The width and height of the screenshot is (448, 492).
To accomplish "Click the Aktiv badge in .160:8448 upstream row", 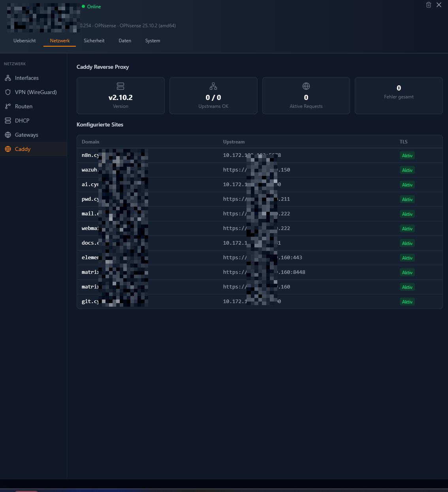I will click(407, 273).
